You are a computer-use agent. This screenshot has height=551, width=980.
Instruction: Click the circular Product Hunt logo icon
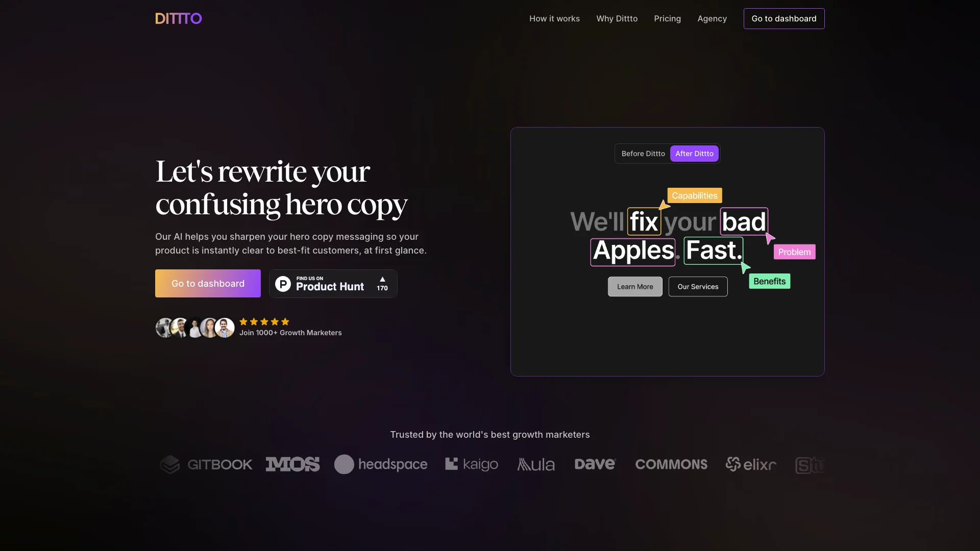[282, 283]
